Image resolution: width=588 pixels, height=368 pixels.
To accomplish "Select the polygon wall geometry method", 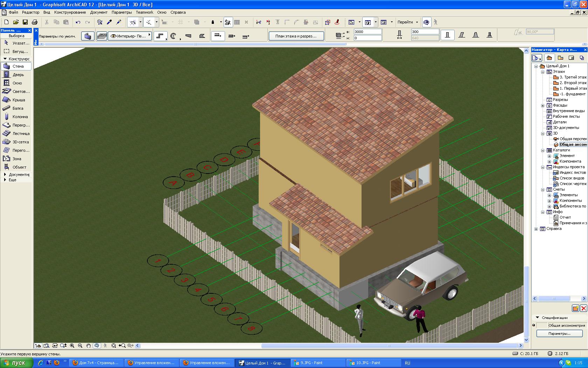I will [202, 36].
